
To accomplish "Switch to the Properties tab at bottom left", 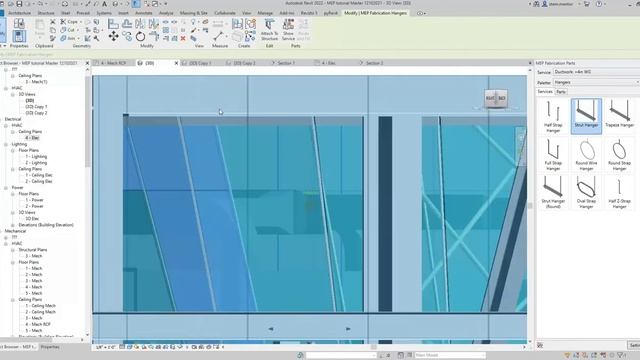I will (x=50, y=347).
